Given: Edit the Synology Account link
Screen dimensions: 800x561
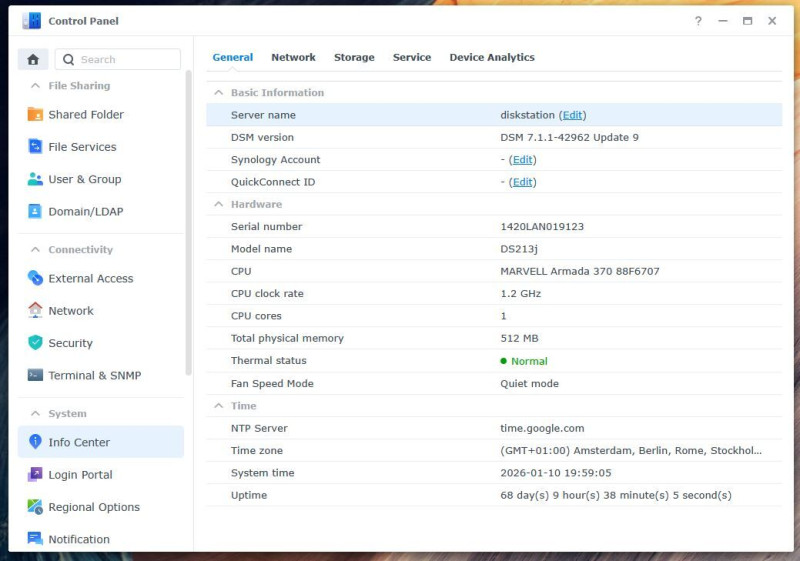Looking at the screenshot, I should click(522, 160).
